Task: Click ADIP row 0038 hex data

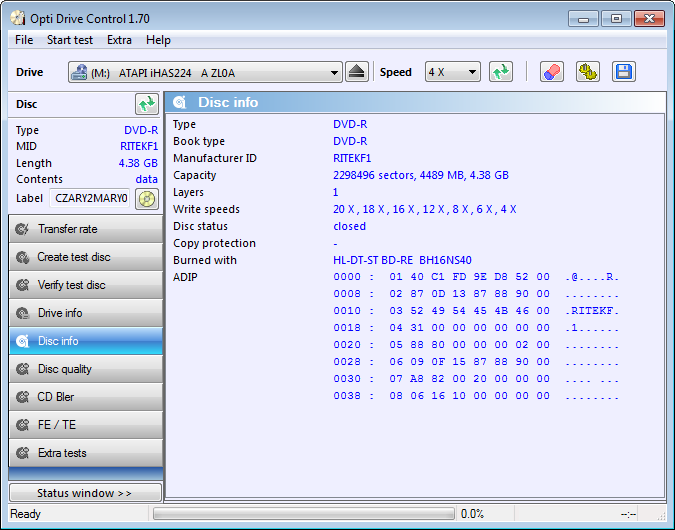Action: click(x=470, y=396)
